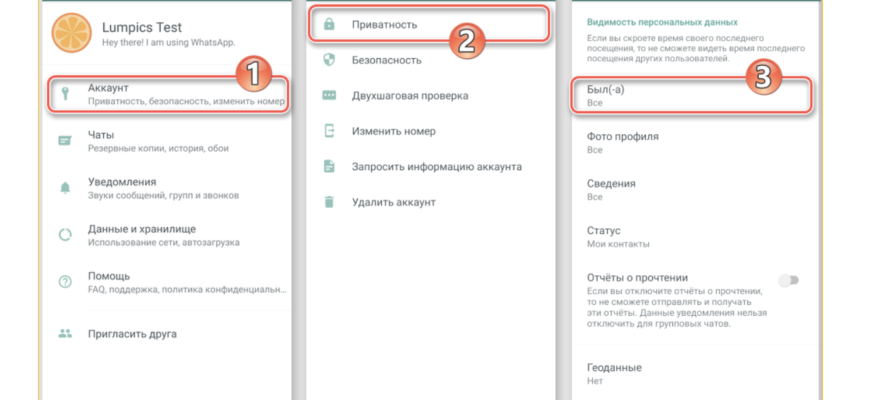This screenshot has width=870, height=400.
Task: Open the Был(-а) visibility setting
Action: coord(691,96)
